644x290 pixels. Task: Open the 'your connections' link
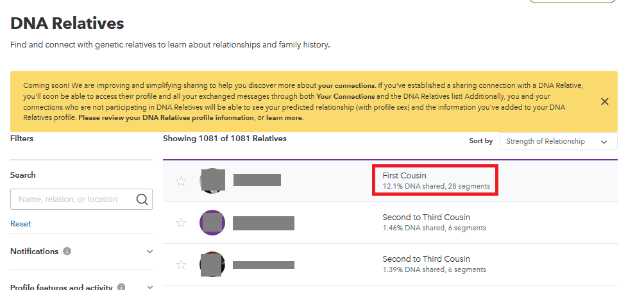tap(346, 86)
